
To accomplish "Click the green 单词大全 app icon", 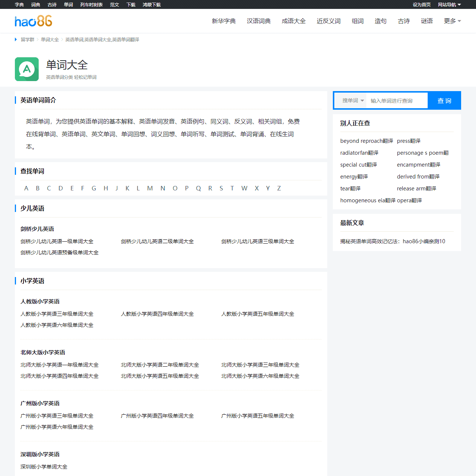I will 27,69.
